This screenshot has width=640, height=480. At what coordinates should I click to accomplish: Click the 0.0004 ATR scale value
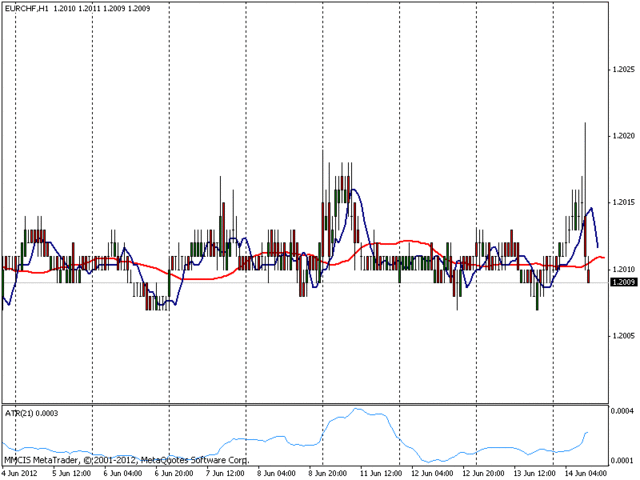[x=623, y=412]
